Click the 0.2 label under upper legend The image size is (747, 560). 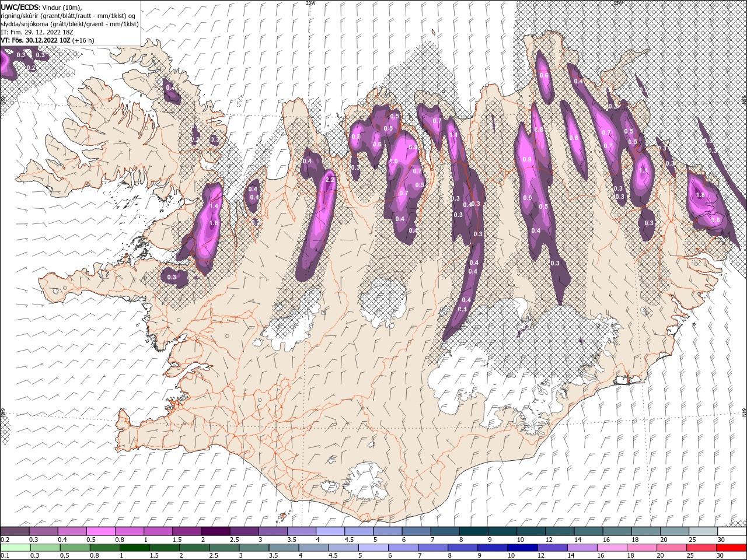coord(5,540)
